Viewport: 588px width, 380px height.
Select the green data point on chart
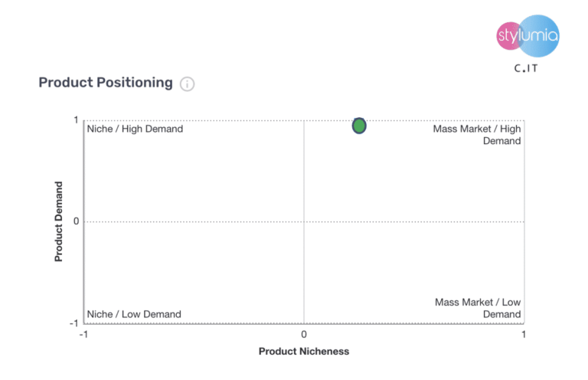(359, 126)
